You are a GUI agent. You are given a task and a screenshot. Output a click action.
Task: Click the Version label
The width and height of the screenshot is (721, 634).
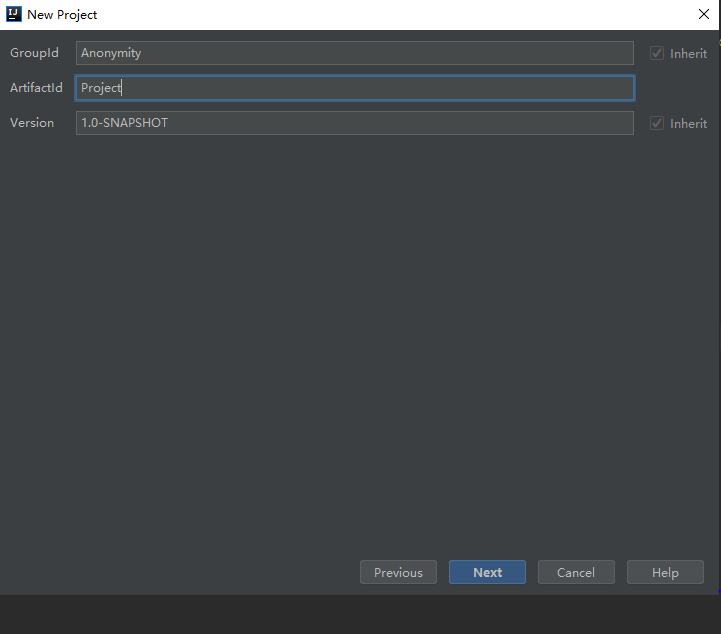pos(32,123)
